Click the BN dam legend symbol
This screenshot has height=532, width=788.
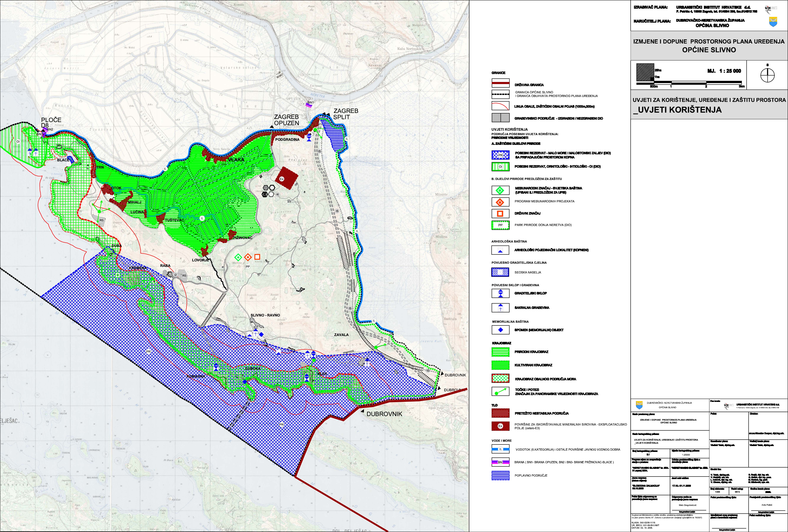(500, 462)
